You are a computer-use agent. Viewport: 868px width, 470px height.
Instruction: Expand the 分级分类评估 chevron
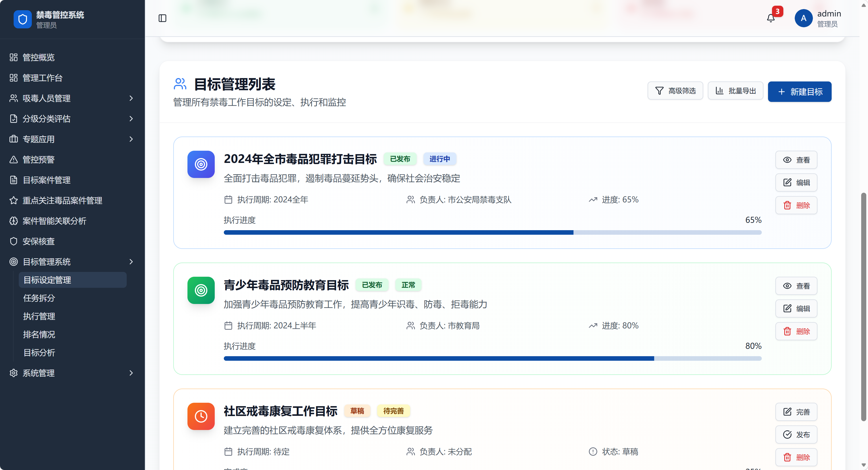tap(131, 119)
